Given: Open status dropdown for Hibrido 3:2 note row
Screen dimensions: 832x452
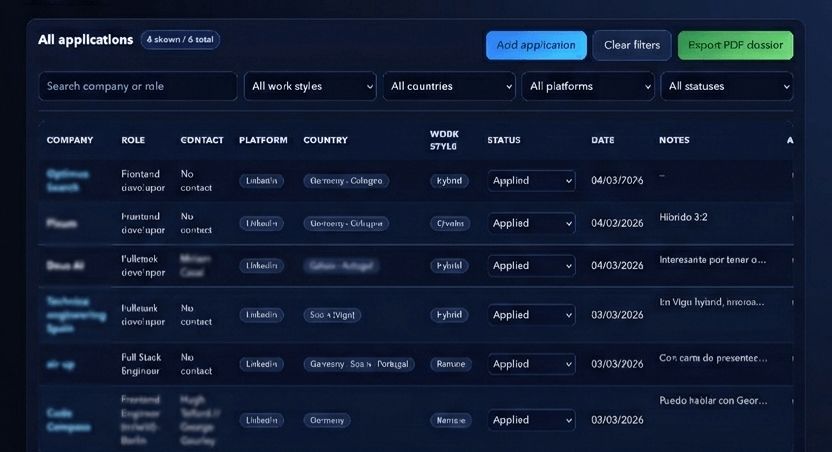Looking at the screenshot, I should (531, 223).
